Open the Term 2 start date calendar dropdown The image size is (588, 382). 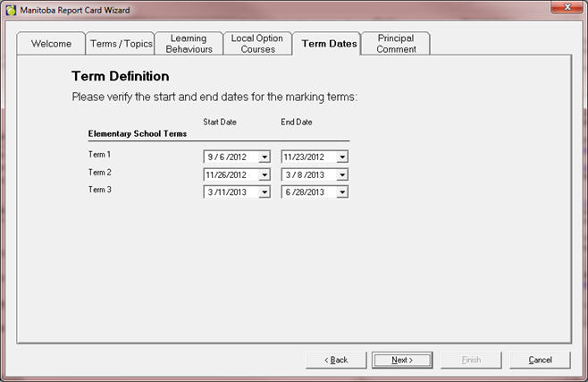click(x=264, y=174)
